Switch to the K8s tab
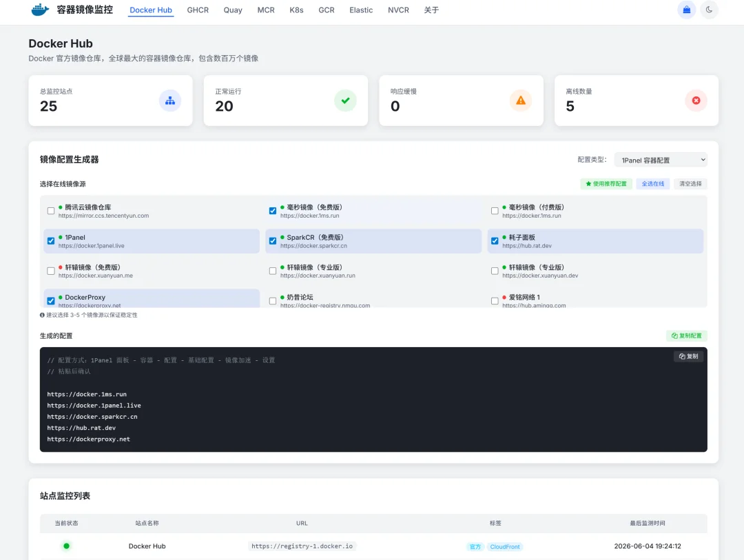Viewport: 744px width, 560px height. (x=296, y=10)
